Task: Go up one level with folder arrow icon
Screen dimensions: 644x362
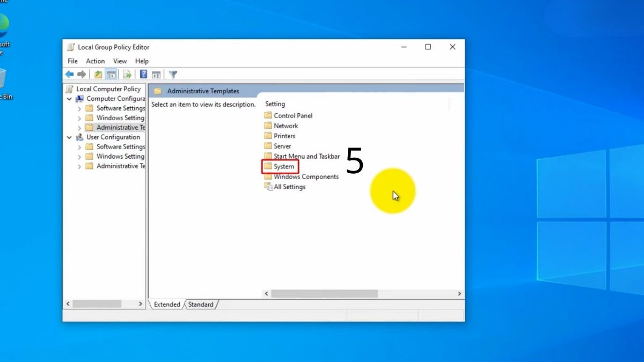Action: point(98,75)
